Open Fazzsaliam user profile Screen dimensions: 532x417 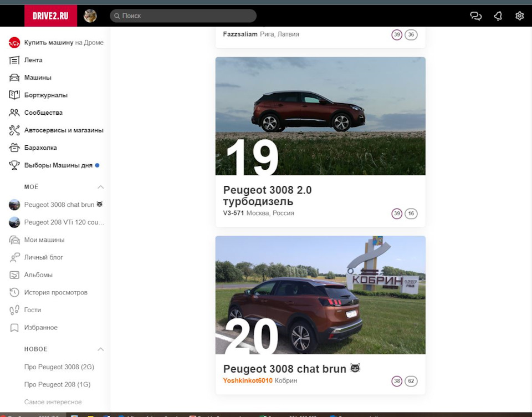(240, 34)
